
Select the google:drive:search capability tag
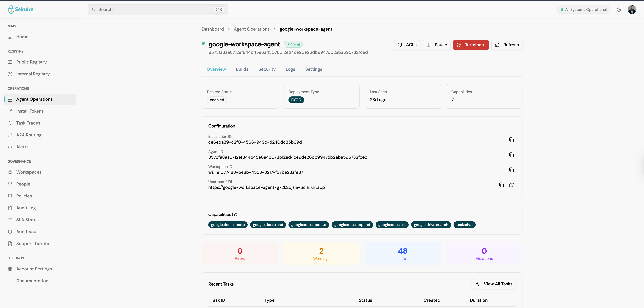tap(431, 225)
